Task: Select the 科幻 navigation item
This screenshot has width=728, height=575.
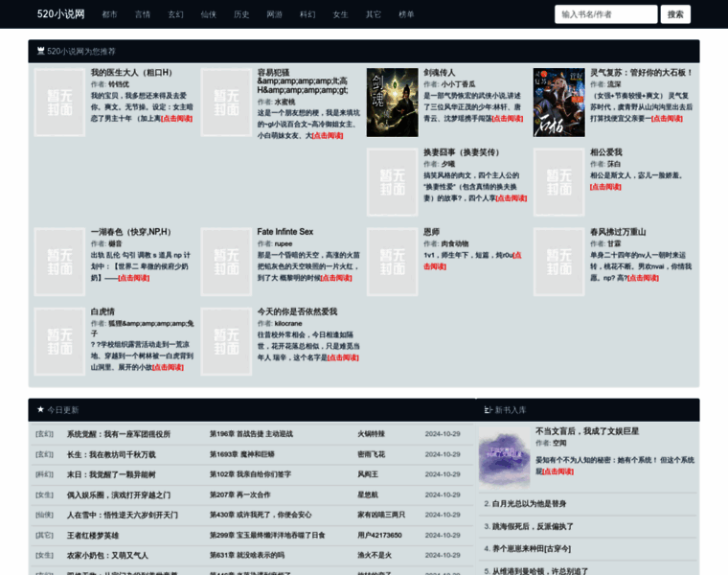Action: pyautogui.click(x=307, y=14)
